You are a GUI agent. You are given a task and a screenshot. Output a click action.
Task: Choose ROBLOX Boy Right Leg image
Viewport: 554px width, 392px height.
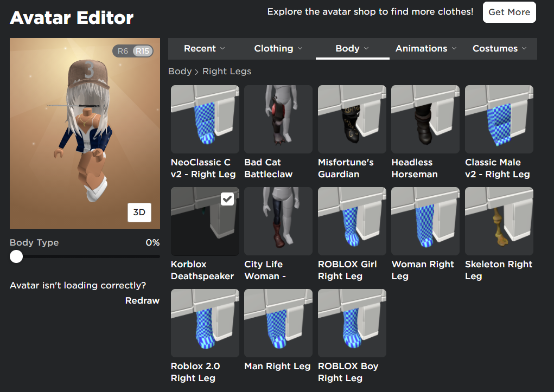tap(352, 323)
